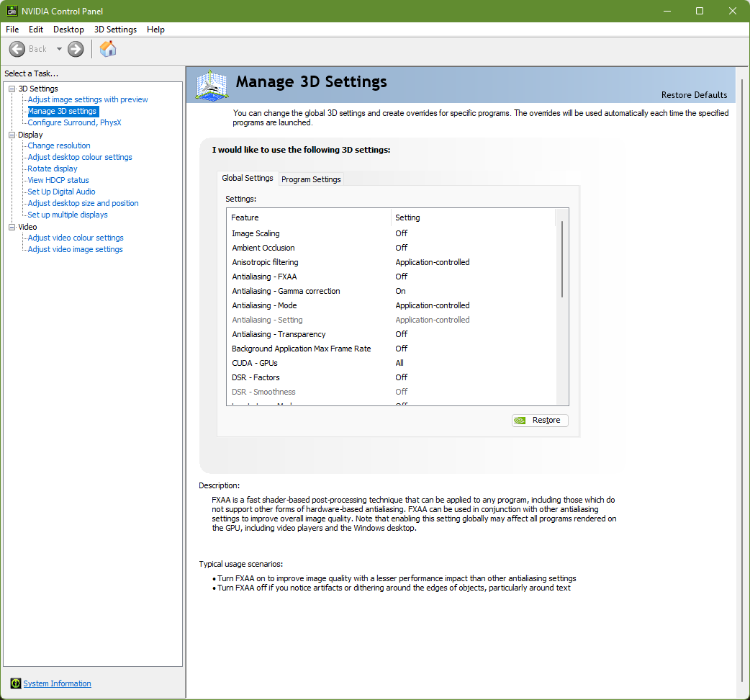
Task: Click the Restore Defaults link
Action: (x=694, y=95)
